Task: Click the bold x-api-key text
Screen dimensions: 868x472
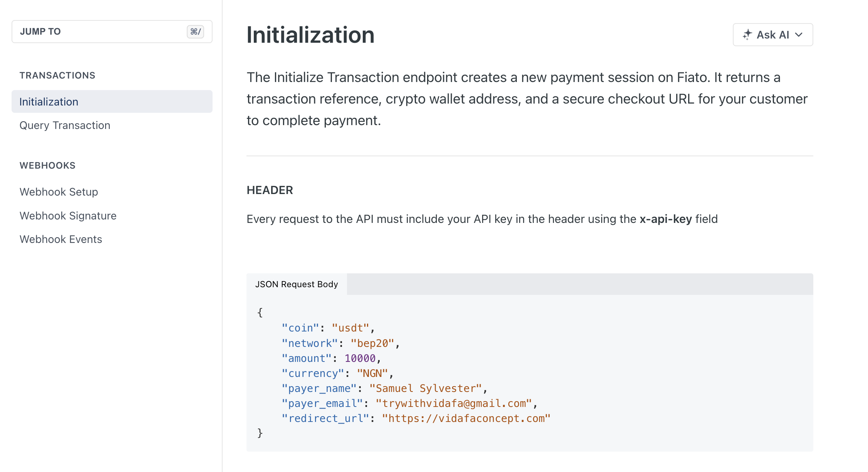Action: 665,219
